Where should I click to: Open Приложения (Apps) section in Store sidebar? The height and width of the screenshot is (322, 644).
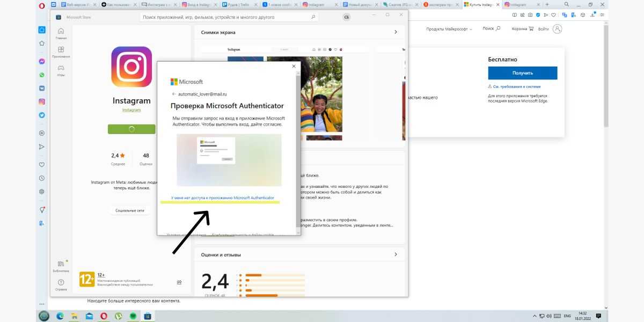[61, 52]
